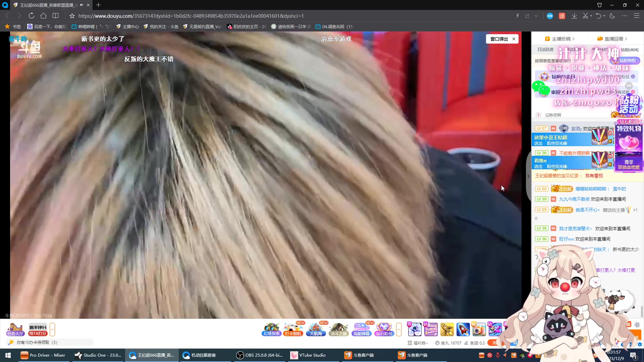Click username 就是不开心 in chat
Screen dimensions: 644x362
click(588, 210)
